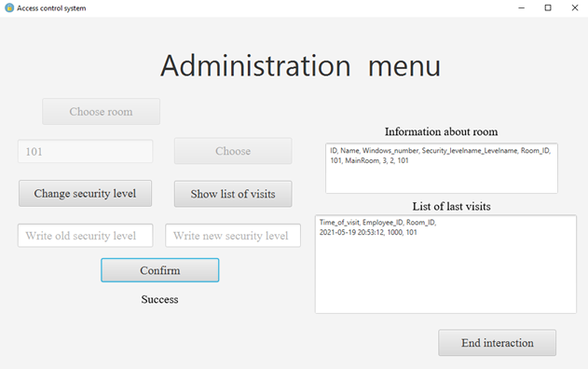This screenshot has height=369, width=588.
Task: Maximize the Access control system window
Action: [548, 7]
